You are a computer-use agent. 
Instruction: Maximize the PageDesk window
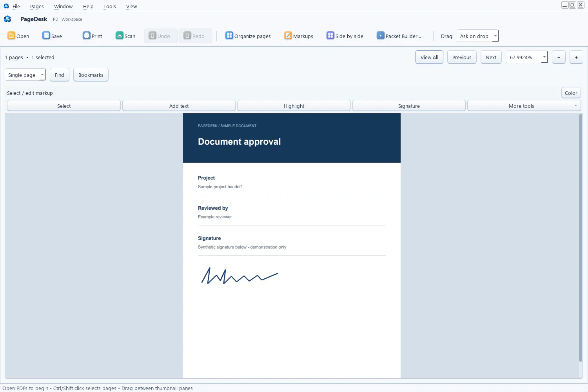point(572,5)
